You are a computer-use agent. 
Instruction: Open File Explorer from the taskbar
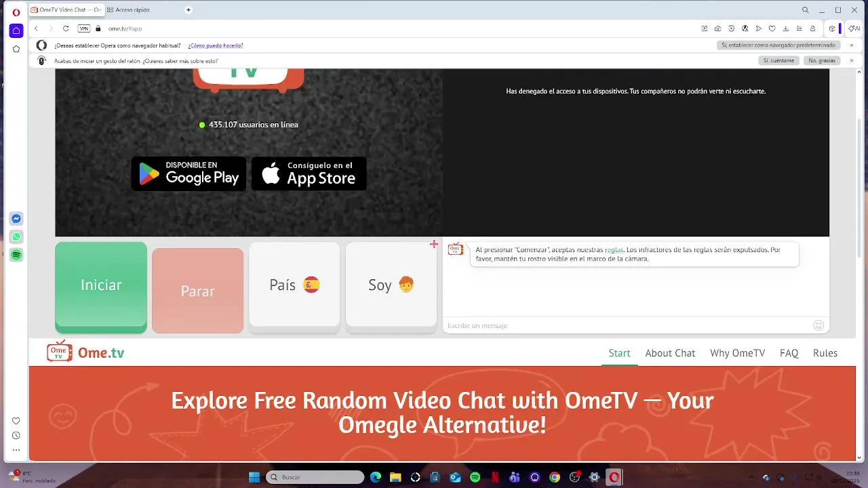coord(395,477)
